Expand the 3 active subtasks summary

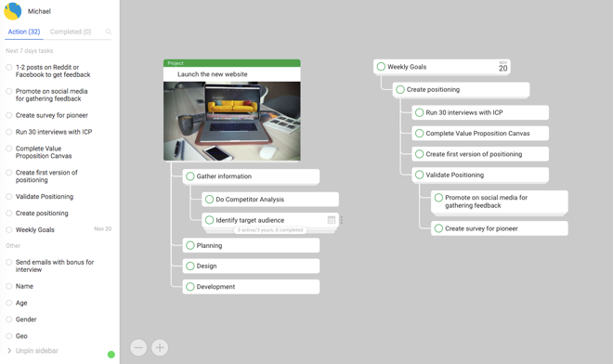[x=270, y=230]
